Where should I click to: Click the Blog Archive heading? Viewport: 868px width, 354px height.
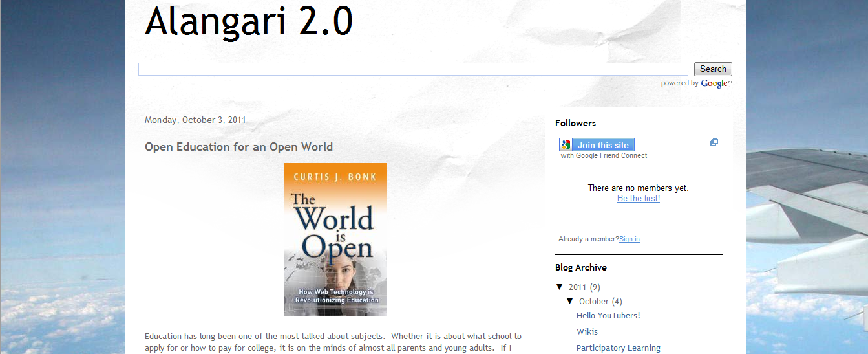[x=581, y=267]
